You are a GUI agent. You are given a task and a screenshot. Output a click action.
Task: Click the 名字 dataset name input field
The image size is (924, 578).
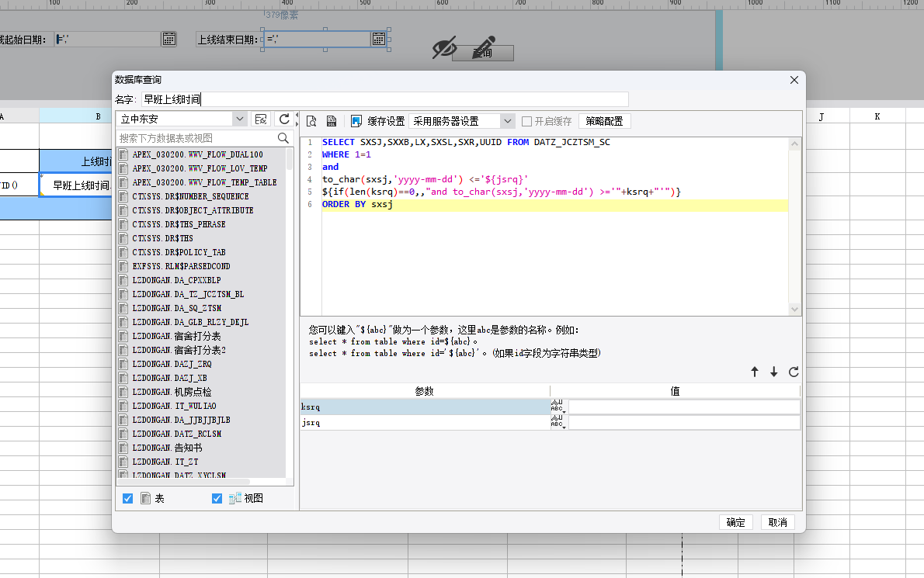384,99
